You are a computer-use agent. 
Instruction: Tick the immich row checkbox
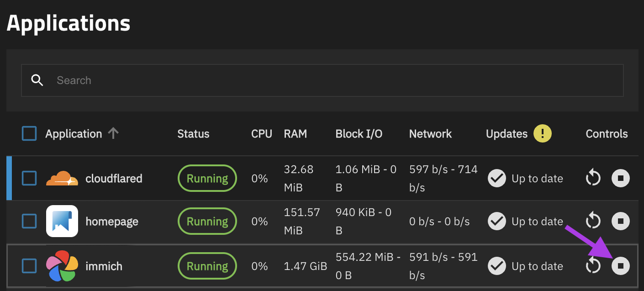coord(29,266)
